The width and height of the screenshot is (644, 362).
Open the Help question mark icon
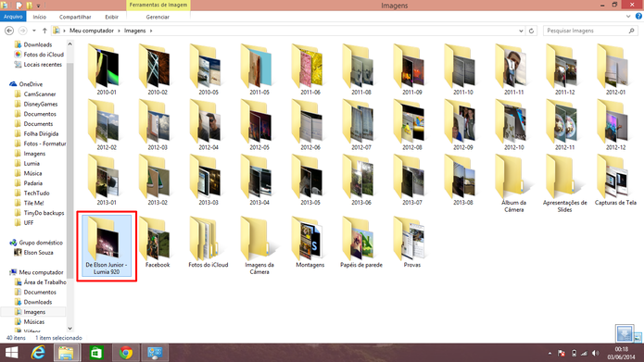[638, 17]
